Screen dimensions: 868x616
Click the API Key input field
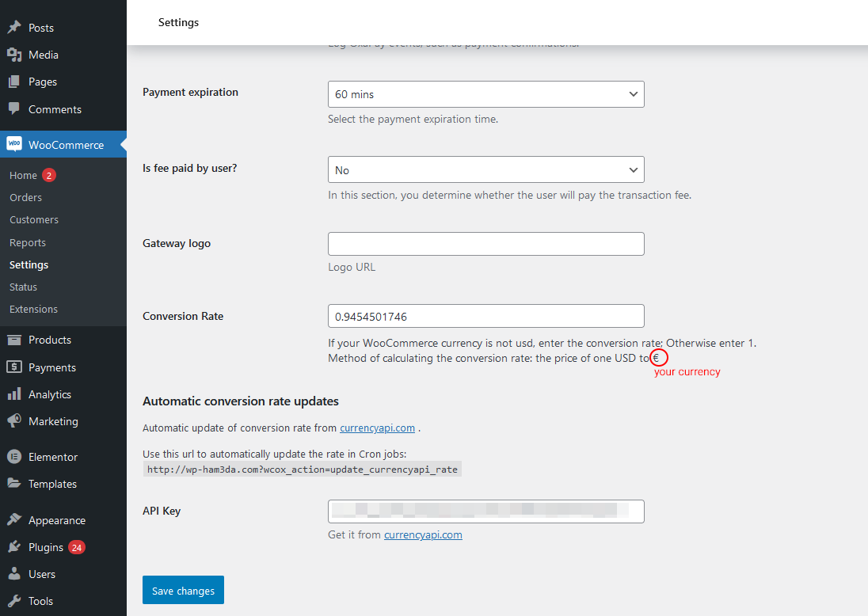tap(486, 511)
